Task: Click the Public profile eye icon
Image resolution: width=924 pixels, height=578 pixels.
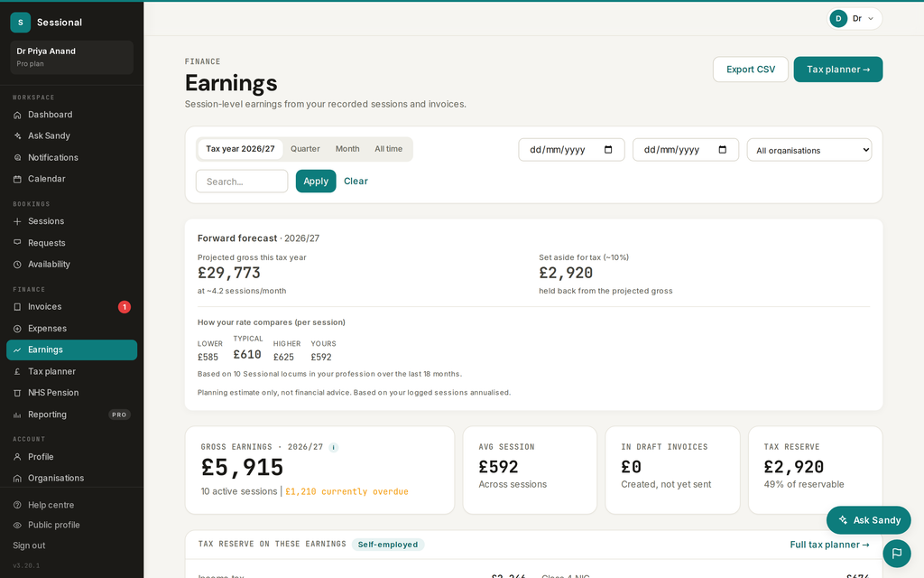Action: [17, 525]
